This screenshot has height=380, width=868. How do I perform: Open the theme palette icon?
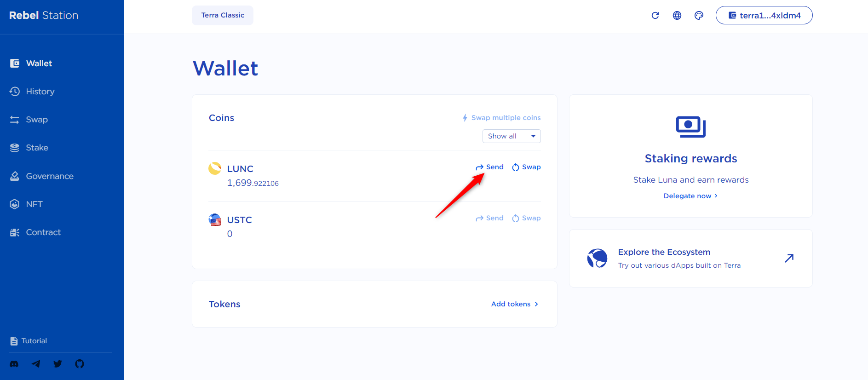coord(699,15)
